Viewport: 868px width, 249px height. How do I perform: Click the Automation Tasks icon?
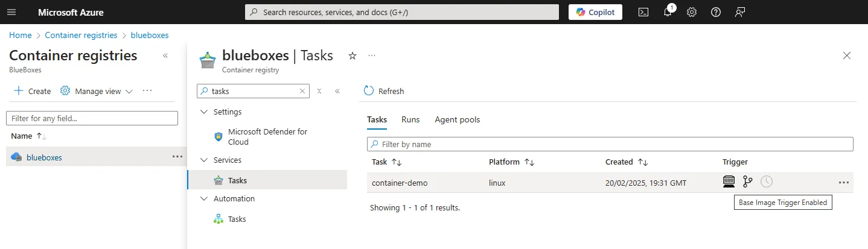pos(219,219)
